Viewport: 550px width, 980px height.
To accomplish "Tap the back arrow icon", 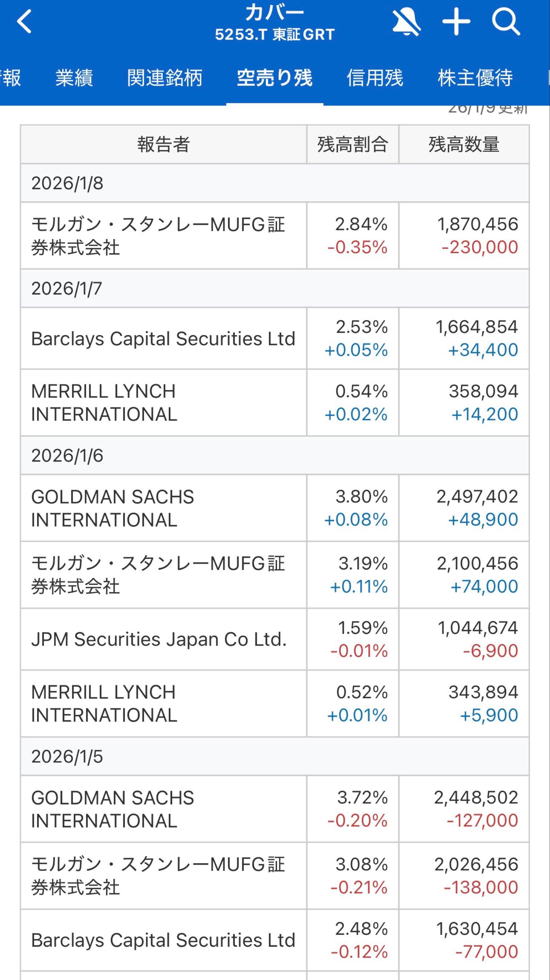I will point(24,22).
